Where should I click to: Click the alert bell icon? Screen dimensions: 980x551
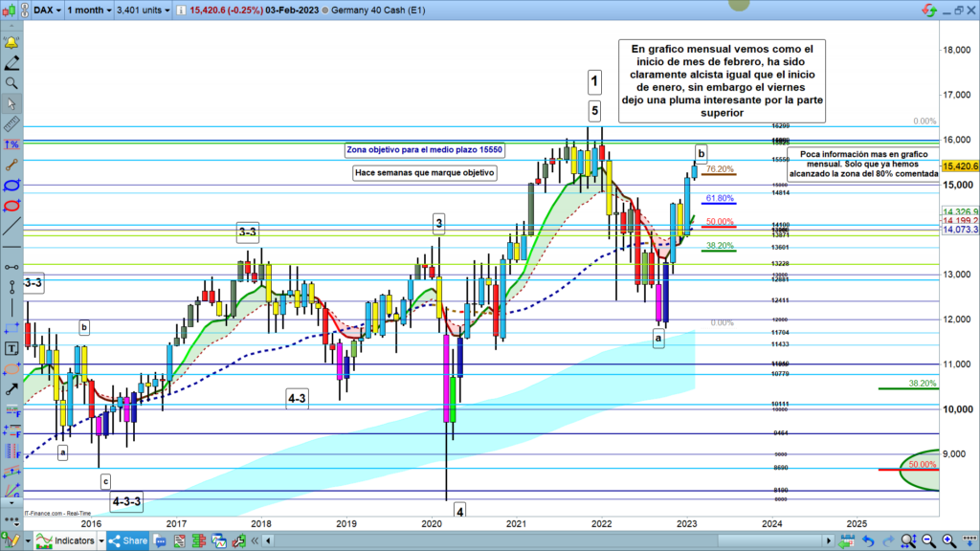tap(12, 43)
